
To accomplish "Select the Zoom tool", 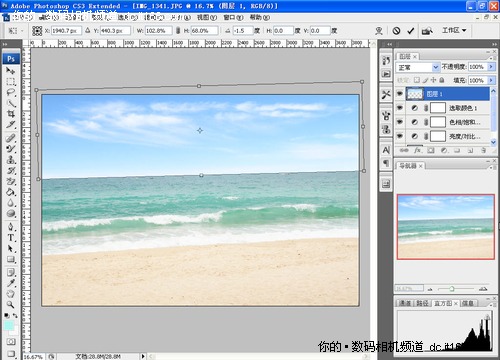I will click(11, 305).
